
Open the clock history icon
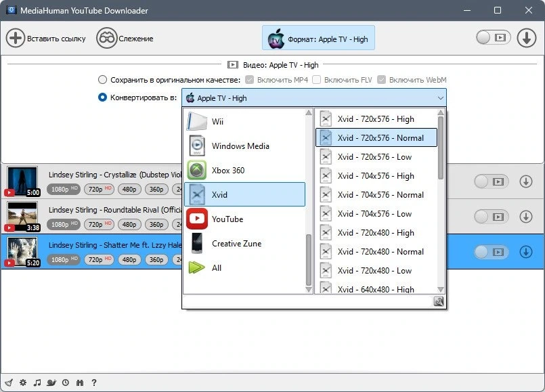(x=66, y=383)
